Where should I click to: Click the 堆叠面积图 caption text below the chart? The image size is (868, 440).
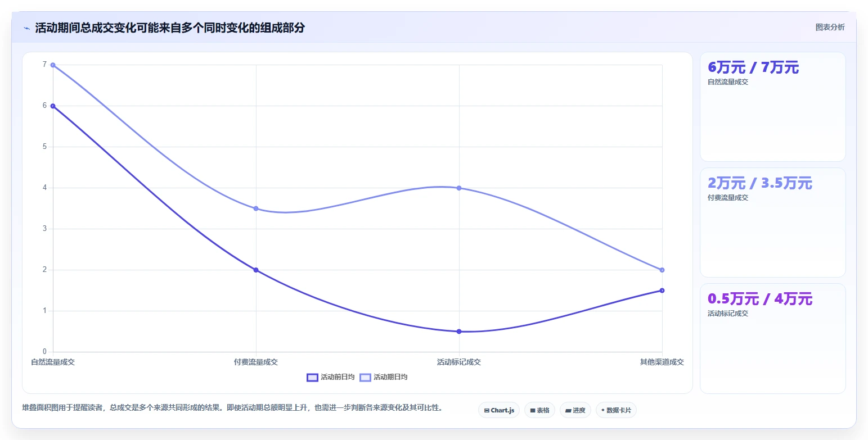point(232,407)
